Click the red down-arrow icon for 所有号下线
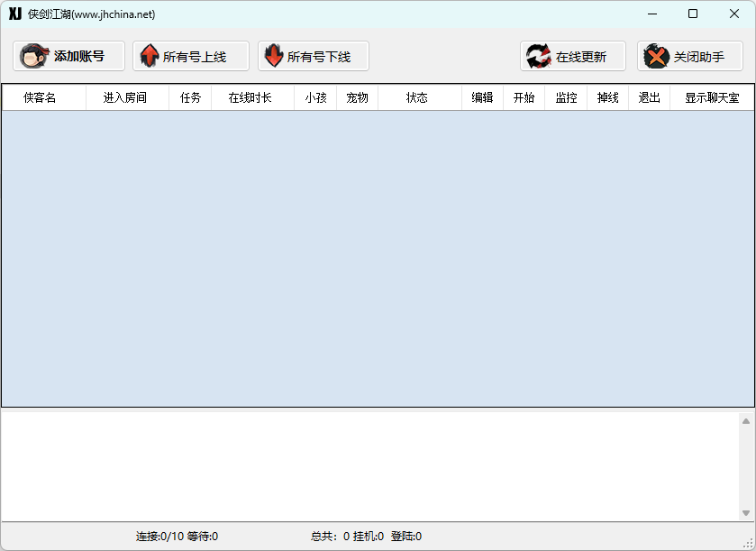 click(274, 56)
